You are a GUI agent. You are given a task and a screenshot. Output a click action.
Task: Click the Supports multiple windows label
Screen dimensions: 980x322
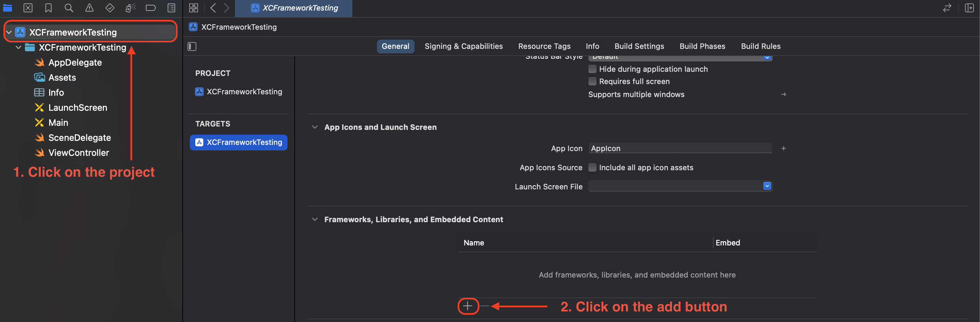pyautogui.click(x=636, y=94)
